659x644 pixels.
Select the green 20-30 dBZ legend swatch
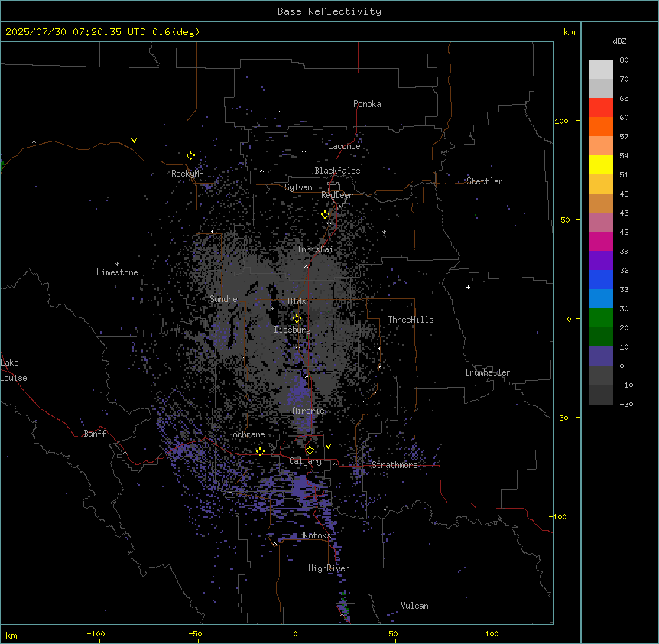601,318
